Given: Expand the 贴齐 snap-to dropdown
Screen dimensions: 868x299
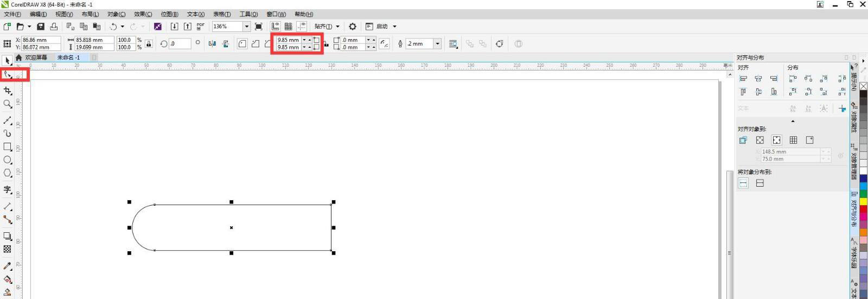Looking at the screenshot, I should [x=337, y=27].
